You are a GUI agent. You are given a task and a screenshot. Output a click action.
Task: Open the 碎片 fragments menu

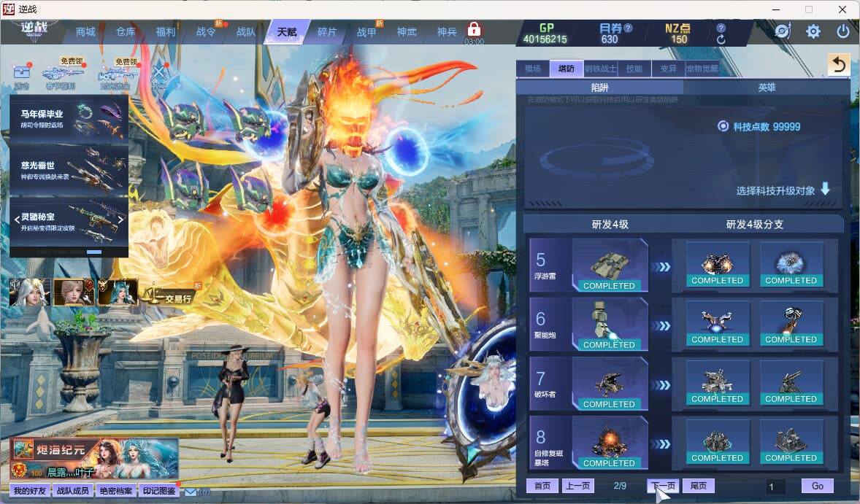point(327,32)
